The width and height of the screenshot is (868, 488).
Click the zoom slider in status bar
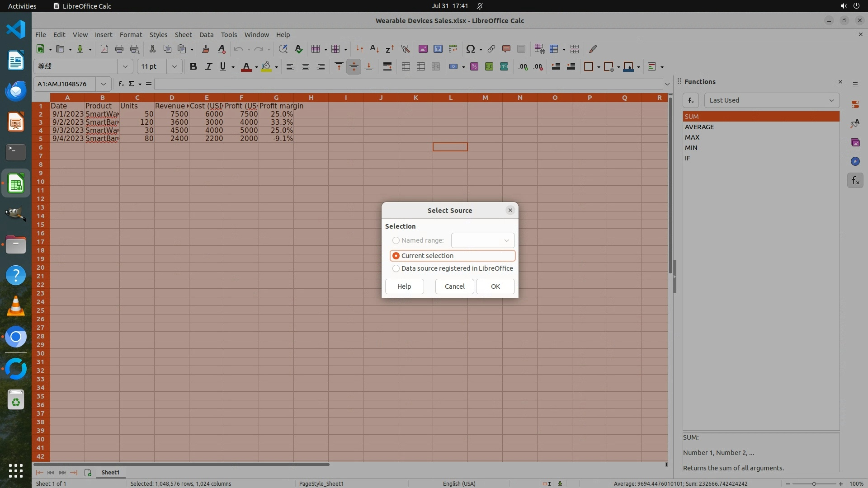coord(814,484)
